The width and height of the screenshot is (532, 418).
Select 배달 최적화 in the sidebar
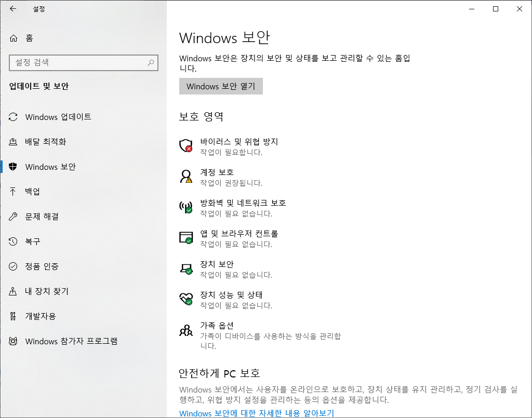[x=84, y=142]
